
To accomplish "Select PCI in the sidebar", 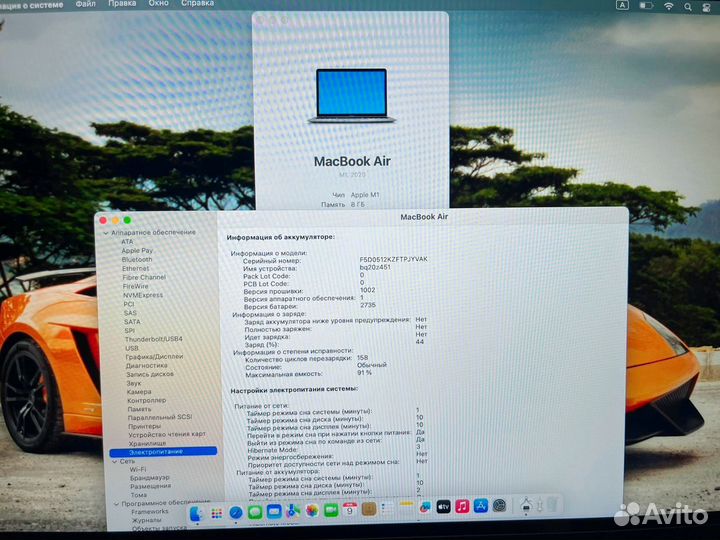I will pos(129,304).
